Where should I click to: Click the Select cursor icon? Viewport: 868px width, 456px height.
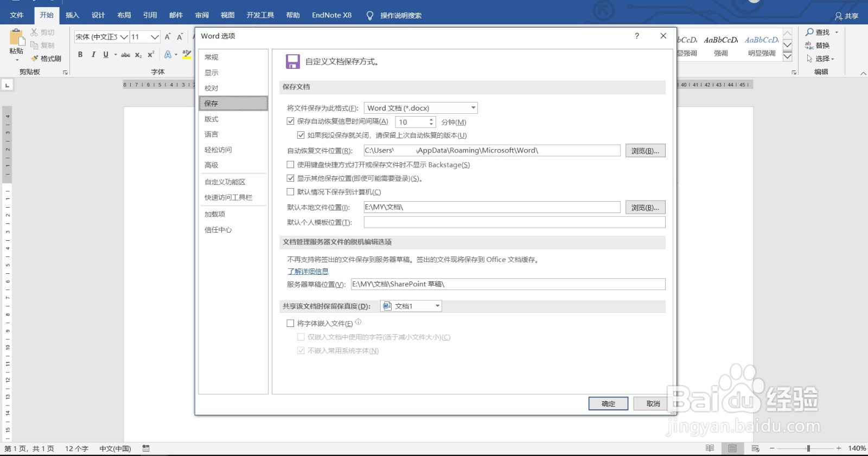click(x=809, y=59)
